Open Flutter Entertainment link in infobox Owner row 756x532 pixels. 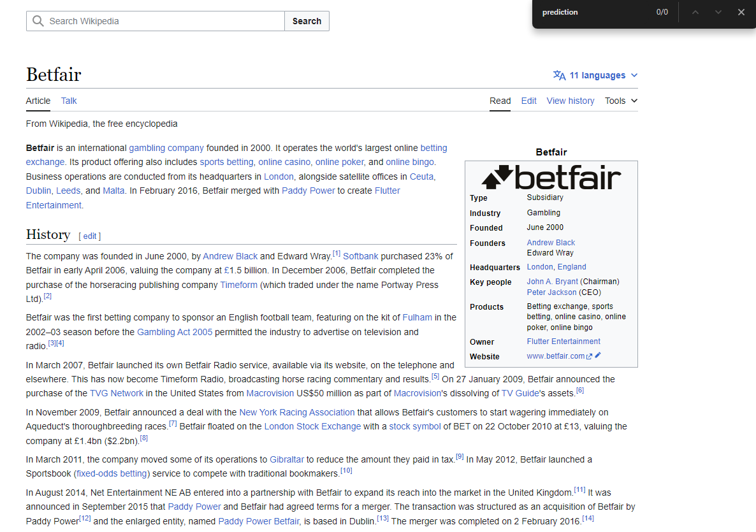(563, 341)
